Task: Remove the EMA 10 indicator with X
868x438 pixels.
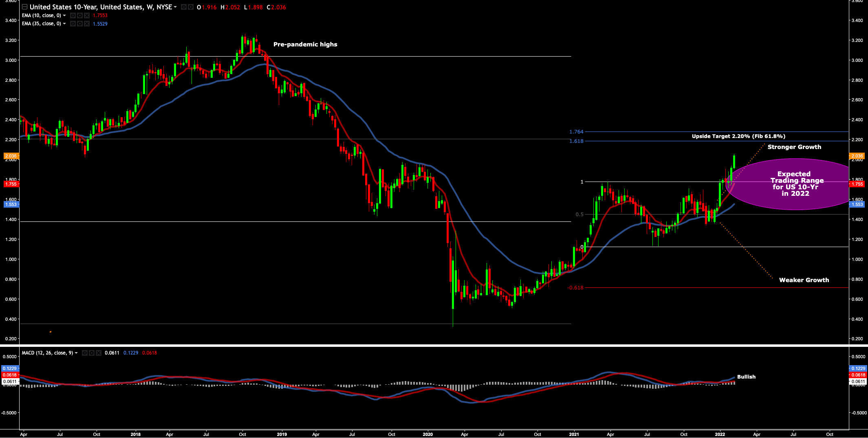Action: pos(86,15)
